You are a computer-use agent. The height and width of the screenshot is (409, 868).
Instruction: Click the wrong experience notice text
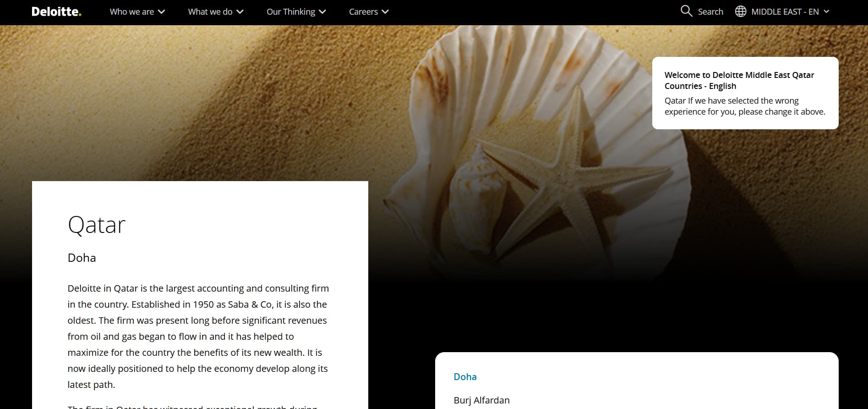coord(745,106)
